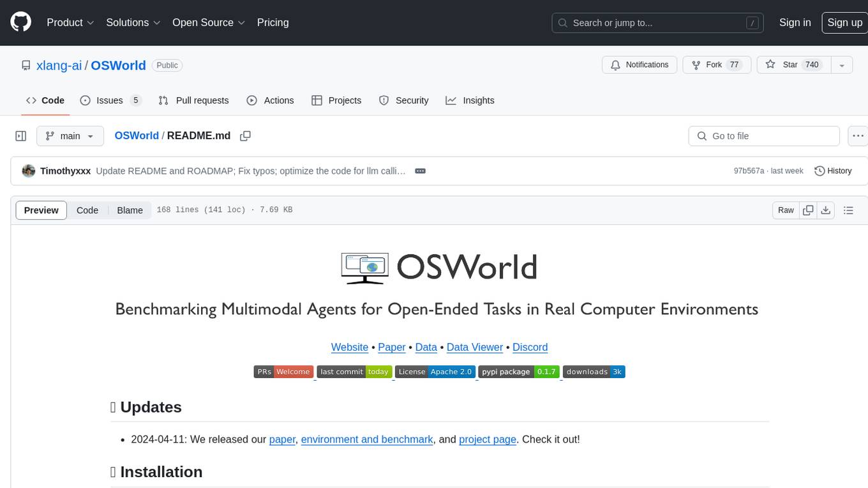Expand the full commit message
Viewport: 868px width, 488px height.
[x=420, y=171]
